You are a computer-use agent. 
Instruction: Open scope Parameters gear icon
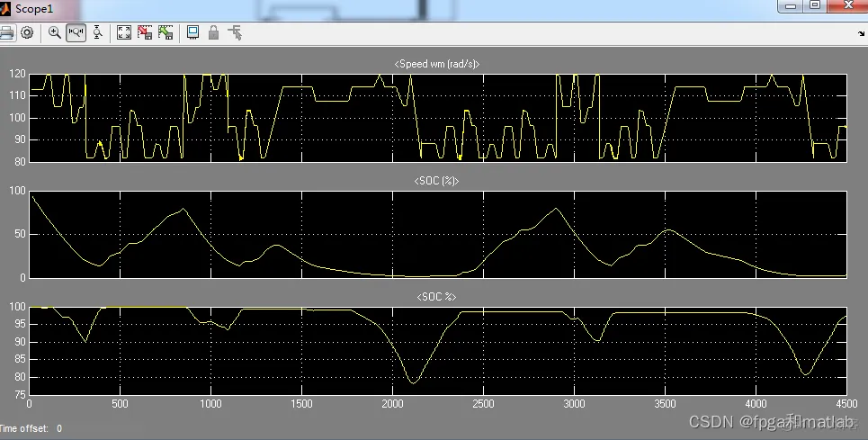click(x=27, y=33)
